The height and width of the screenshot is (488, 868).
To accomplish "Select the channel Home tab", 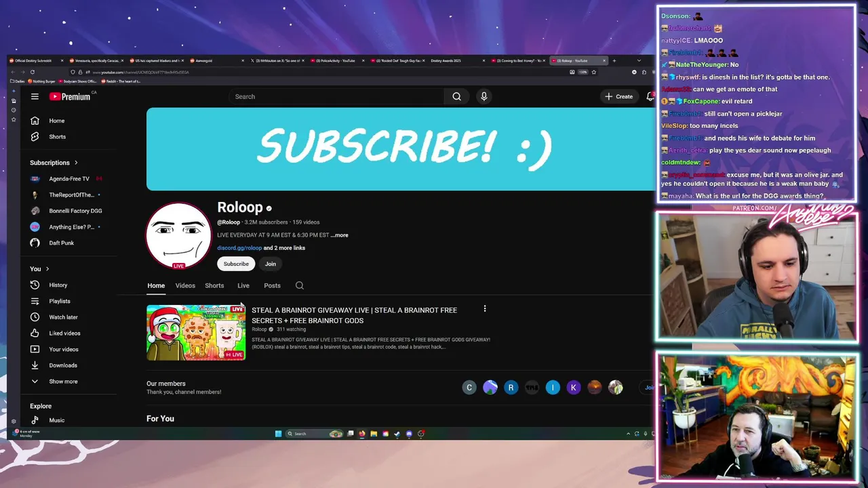I will (x=156, y=285).
